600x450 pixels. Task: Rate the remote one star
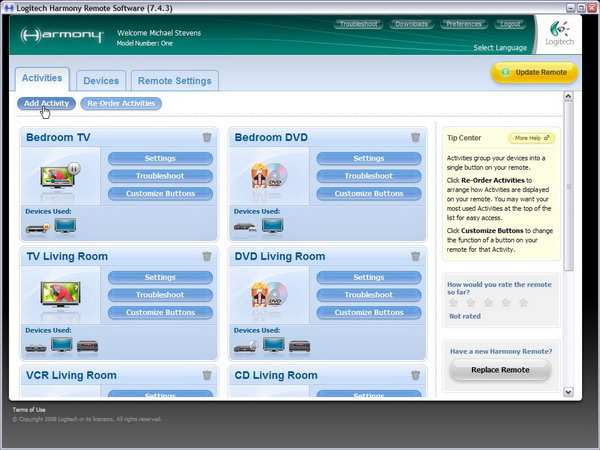click(x=453, y=303)
